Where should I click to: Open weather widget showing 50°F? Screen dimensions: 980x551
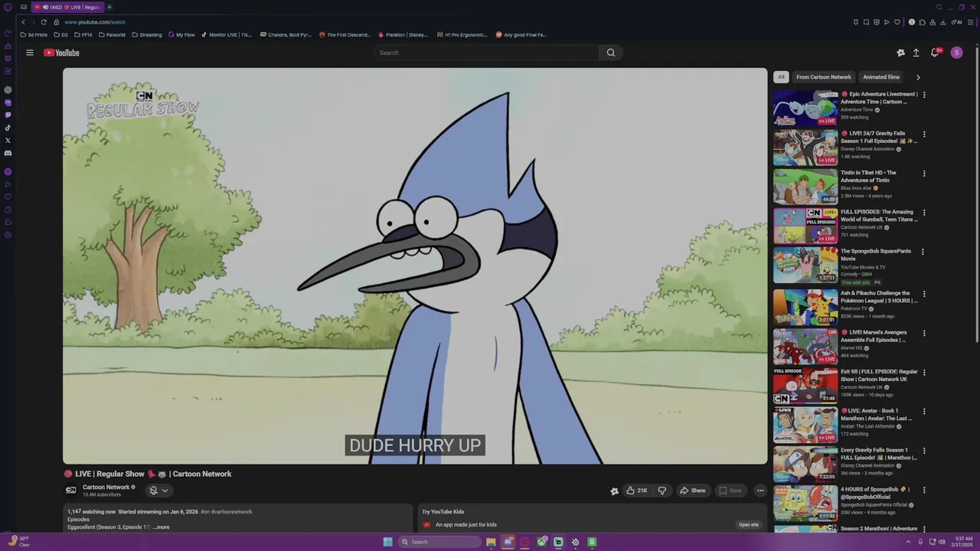point(18,542)
